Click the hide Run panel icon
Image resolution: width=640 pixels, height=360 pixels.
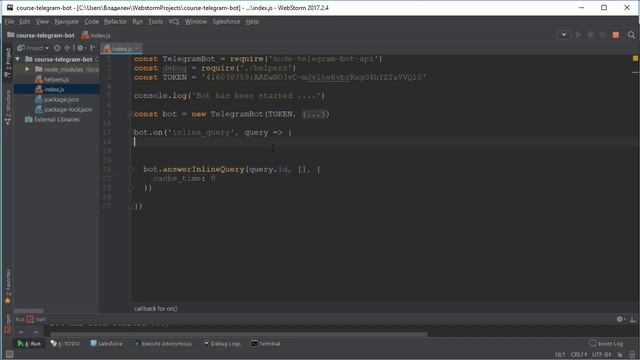632,319
